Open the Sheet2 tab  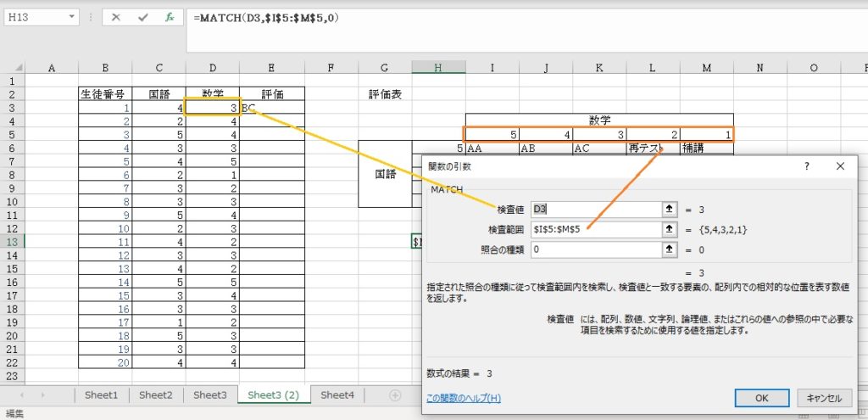156,395
